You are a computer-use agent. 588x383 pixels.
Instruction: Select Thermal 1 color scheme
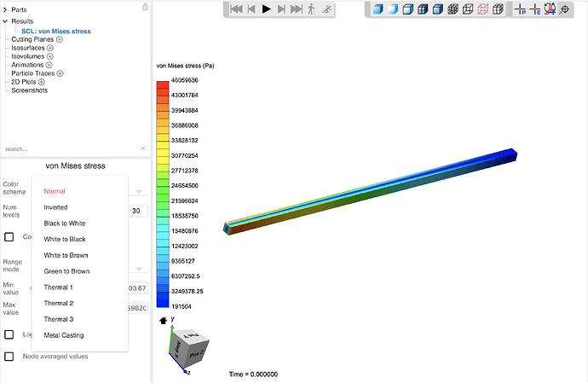tap(58, 287)
